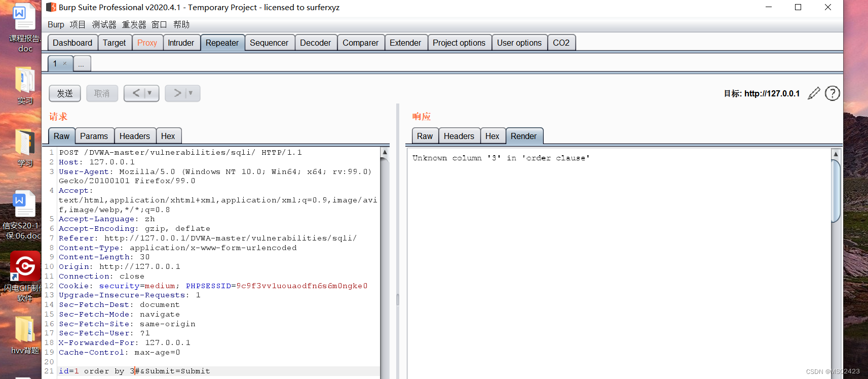Click the response pane vertical scrollbar thumb
This screenshot has height=379, width=868.
pyautogui.click(x=836, y=191)
